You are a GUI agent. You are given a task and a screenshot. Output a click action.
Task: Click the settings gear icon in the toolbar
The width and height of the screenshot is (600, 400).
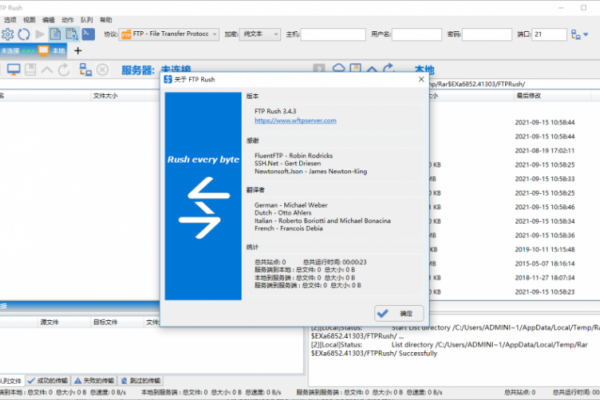point(8,34)
